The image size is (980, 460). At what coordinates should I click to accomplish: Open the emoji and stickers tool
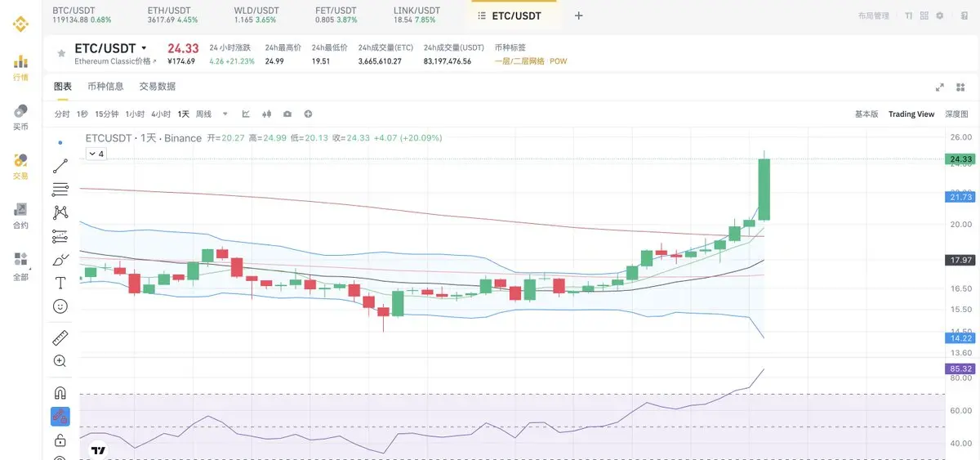(60, 306)
